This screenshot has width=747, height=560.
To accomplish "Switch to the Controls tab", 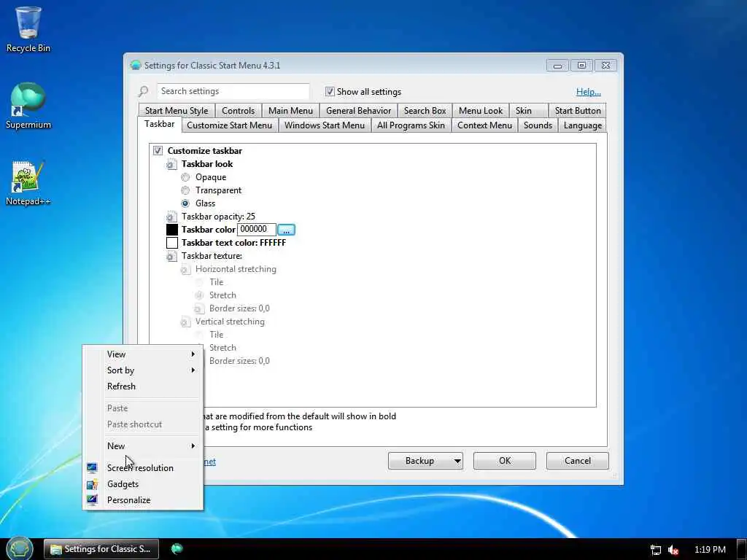I will [239, 111].
